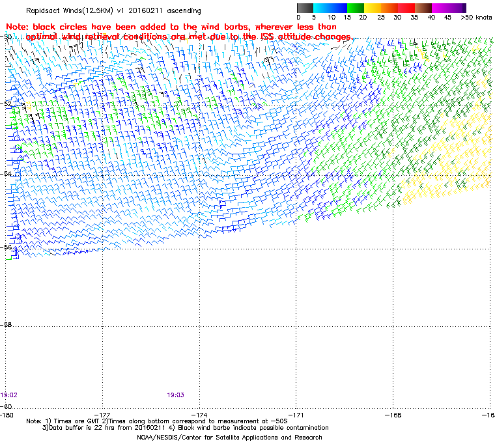
Task: Click legend tick label '40'
Action: (432, 18)
